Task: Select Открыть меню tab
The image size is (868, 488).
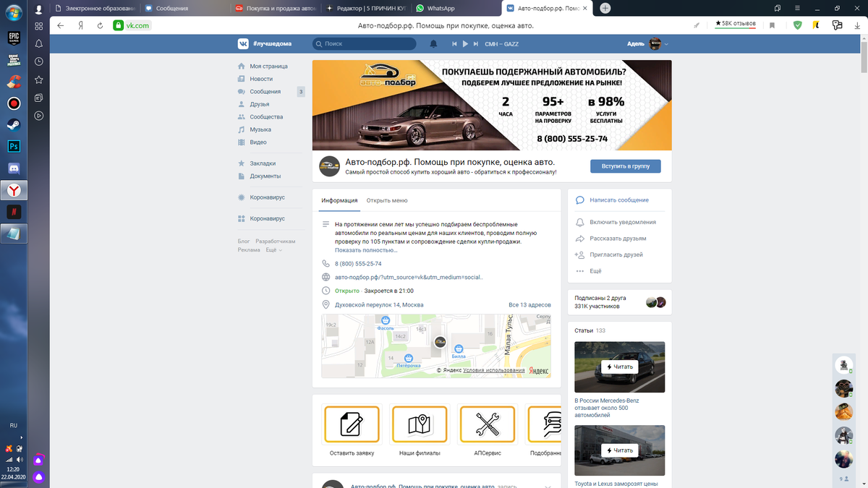Action: tap(387, 200)
